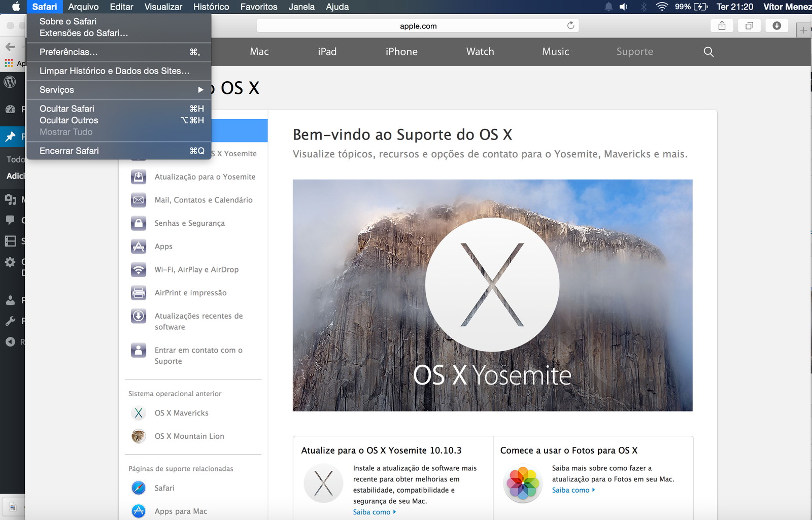Screen dimensions: 812x520
Task: Open the notification center bell icon
Action: [608, 7]
